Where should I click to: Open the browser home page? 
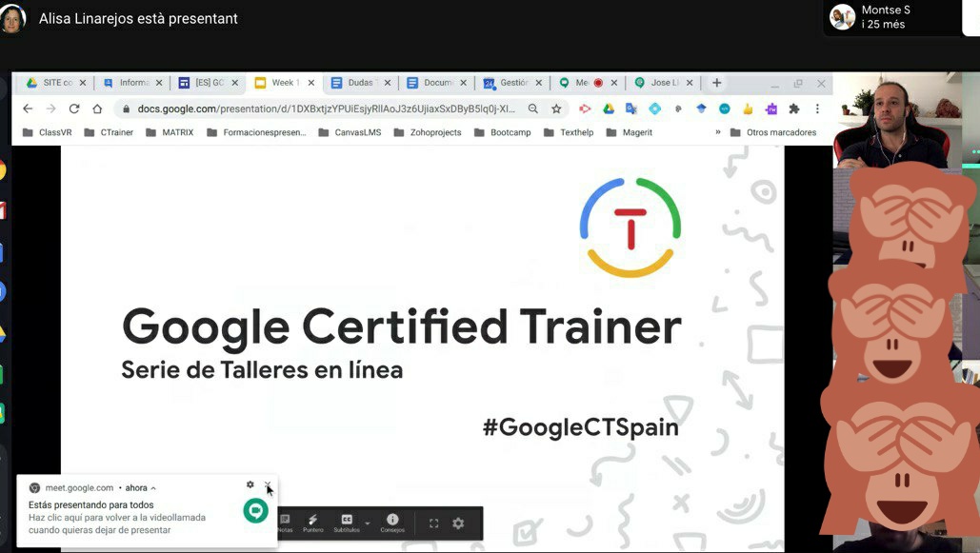(x=97, y=109)
